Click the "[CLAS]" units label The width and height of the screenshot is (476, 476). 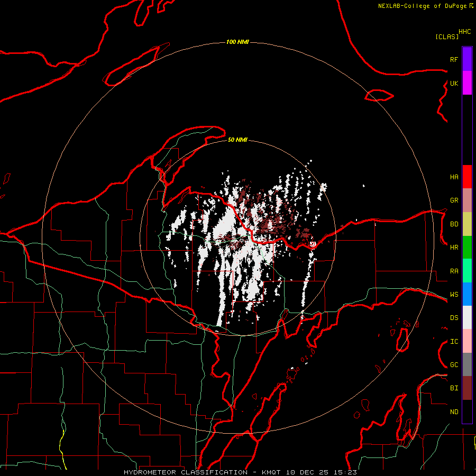tap(447, 36)
